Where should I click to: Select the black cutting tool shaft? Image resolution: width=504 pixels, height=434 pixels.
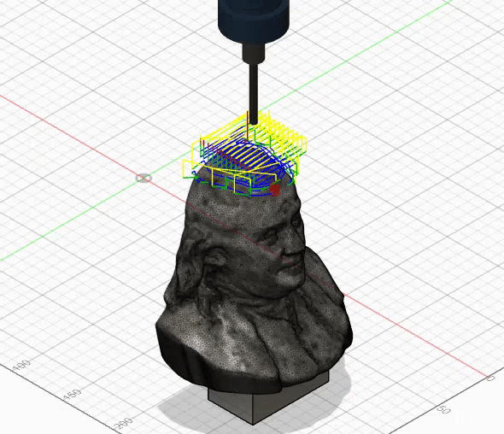[x=254, y=93]
